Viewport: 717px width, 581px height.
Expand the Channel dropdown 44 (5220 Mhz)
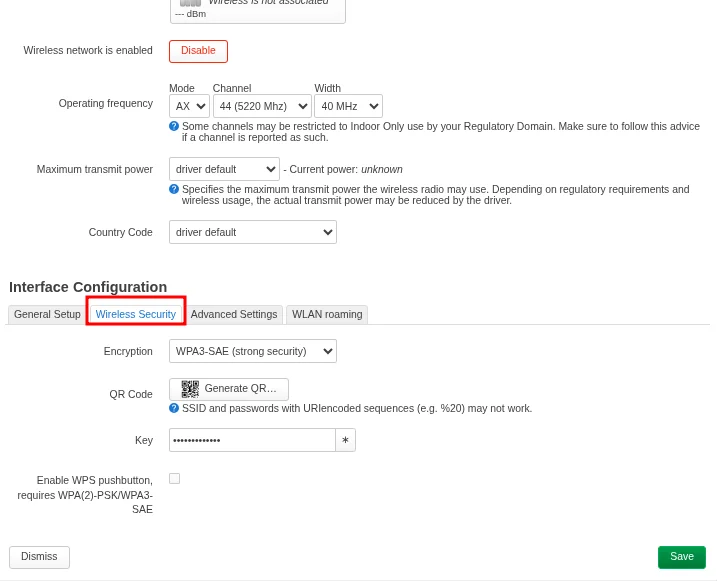pos(262,106)
